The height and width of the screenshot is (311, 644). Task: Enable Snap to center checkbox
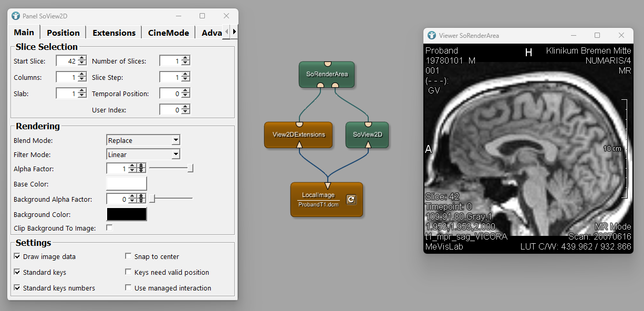coord(128,257)
